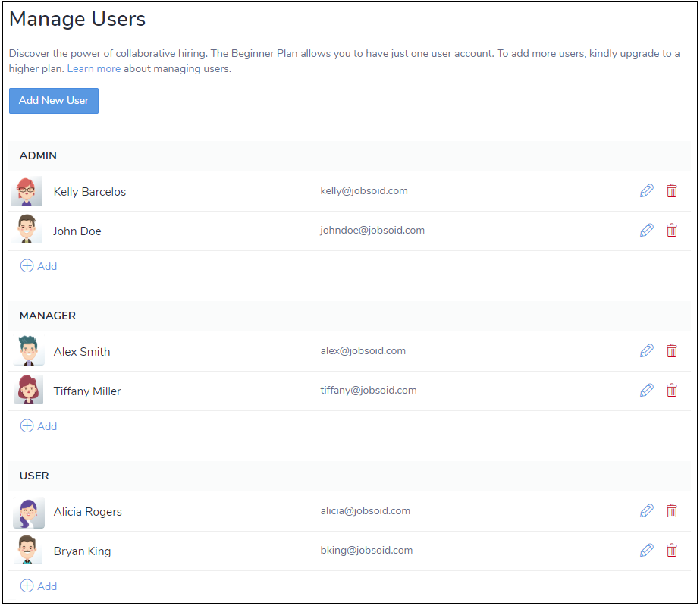This screenshot has width=700, height=606.
Task: Edit Bryan King's user entry
Action: click(646, 551)
